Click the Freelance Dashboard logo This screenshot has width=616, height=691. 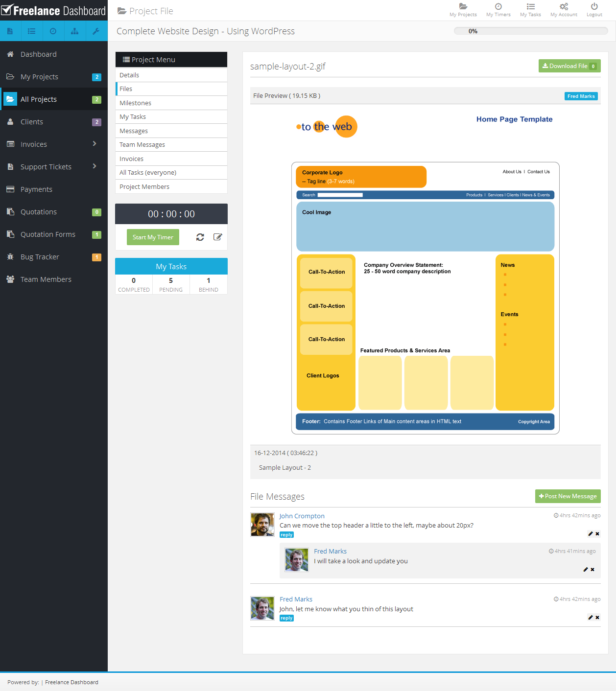[x=53, y=10]
